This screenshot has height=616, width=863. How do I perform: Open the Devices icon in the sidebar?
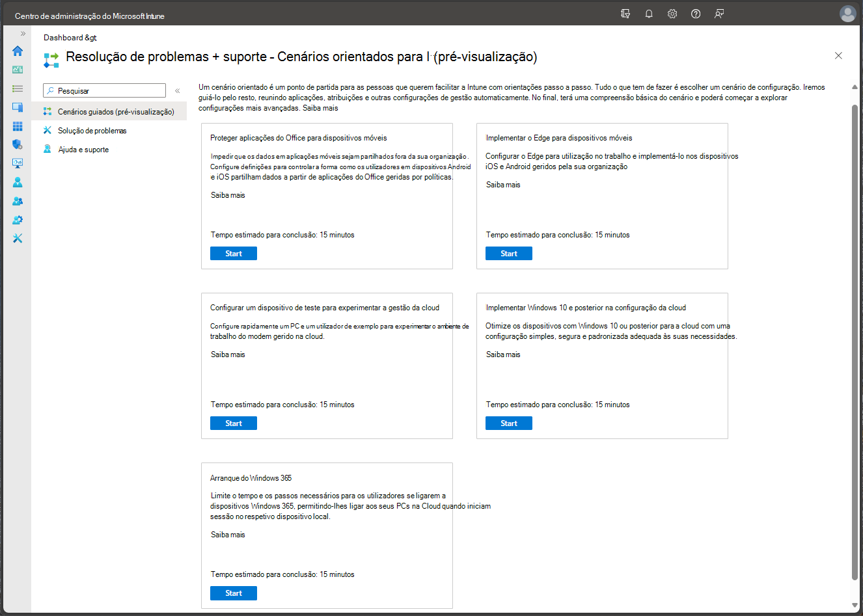18,107
